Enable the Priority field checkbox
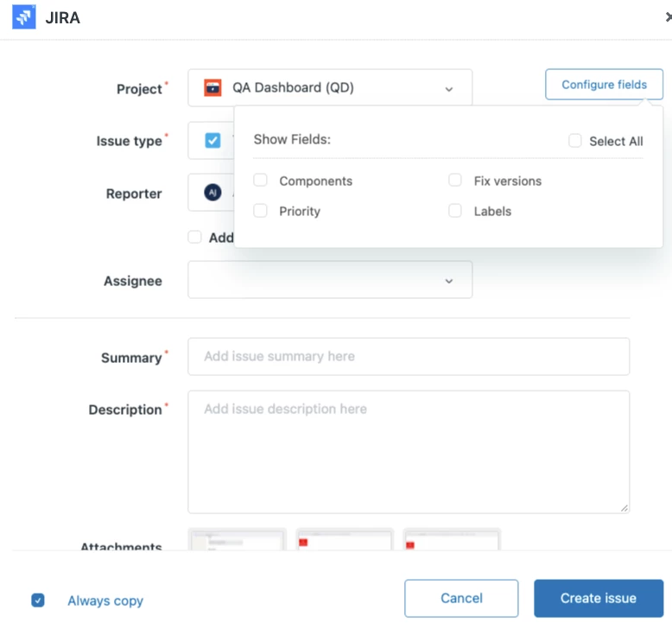Image resolution: width=672 pixels, height=636 pixels. pyautogui.click(x=260, y=211)
